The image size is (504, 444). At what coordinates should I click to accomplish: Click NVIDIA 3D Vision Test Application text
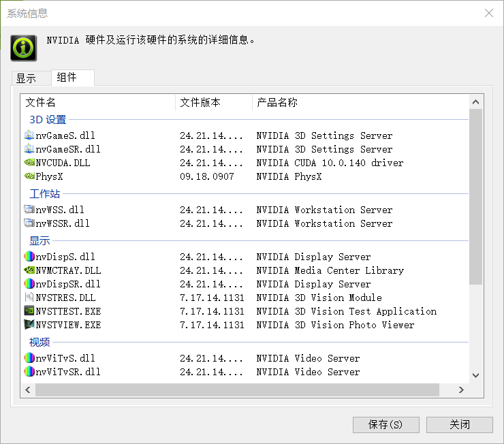click(x=347, y=311)
